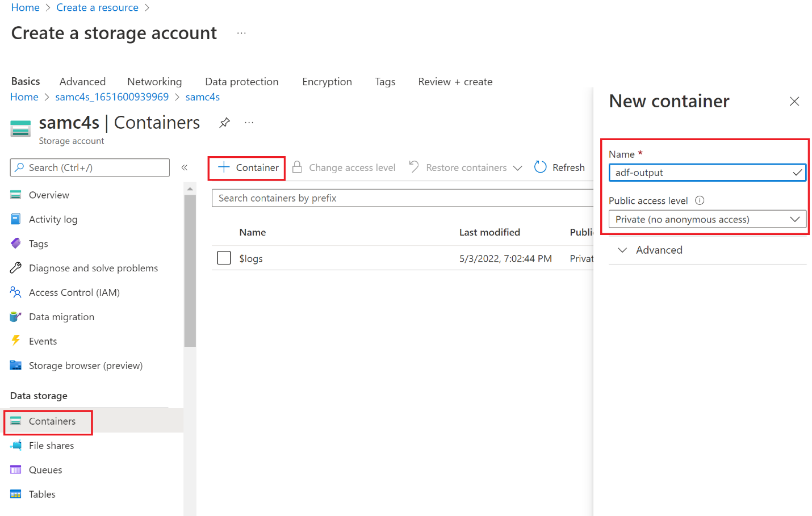
Task: Click the wrench icon for Diagnose and solve problems
Action: [x=16, y=268]
